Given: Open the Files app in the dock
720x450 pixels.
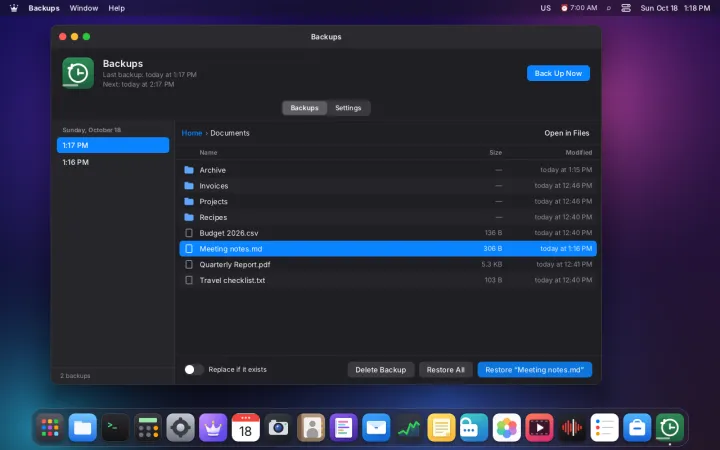Looking at the screenshot, I should point(83,428).
